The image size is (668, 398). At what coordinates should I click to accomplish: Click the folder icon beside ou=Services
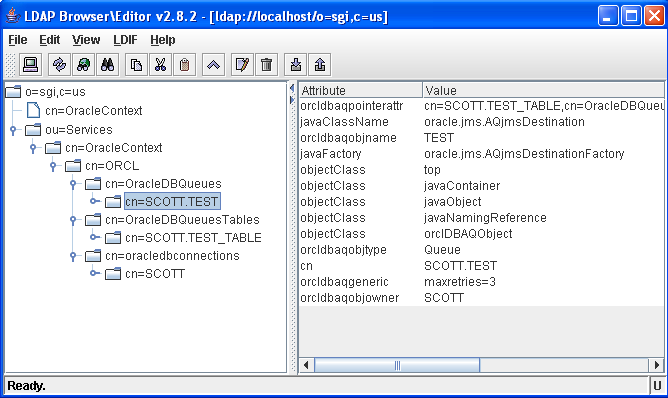tap(33, 130)
